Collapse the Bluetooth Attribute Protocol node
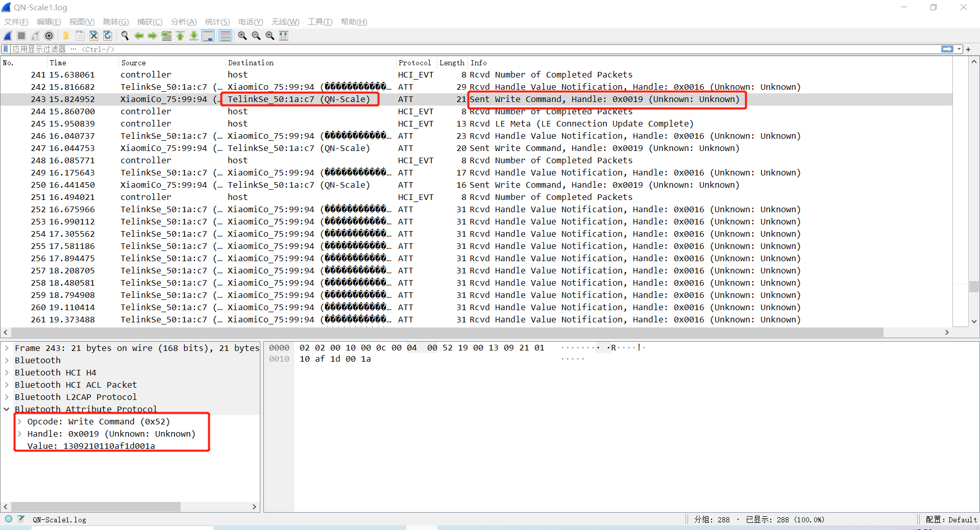Screen dimensions: 980x530 (x=7, y=409)
